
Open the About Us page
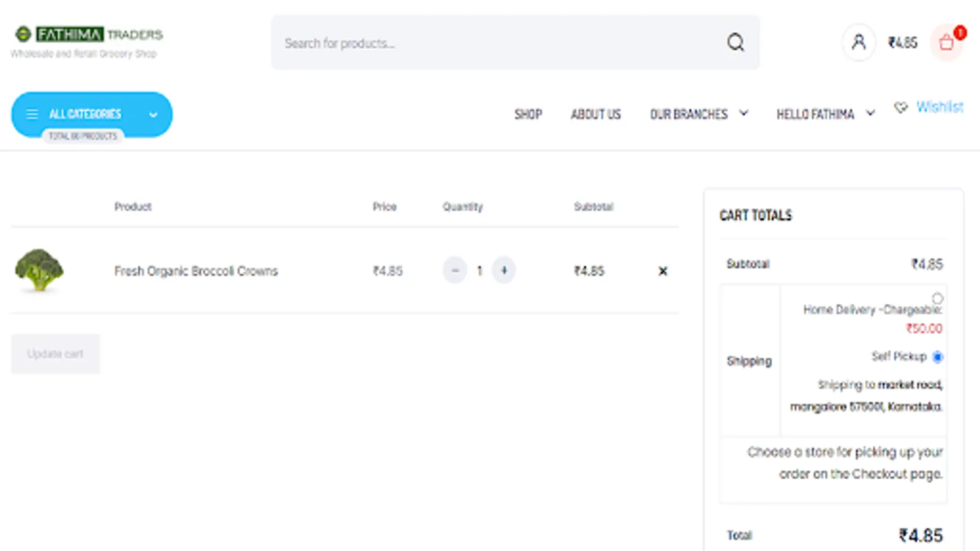tap(595, 114)
